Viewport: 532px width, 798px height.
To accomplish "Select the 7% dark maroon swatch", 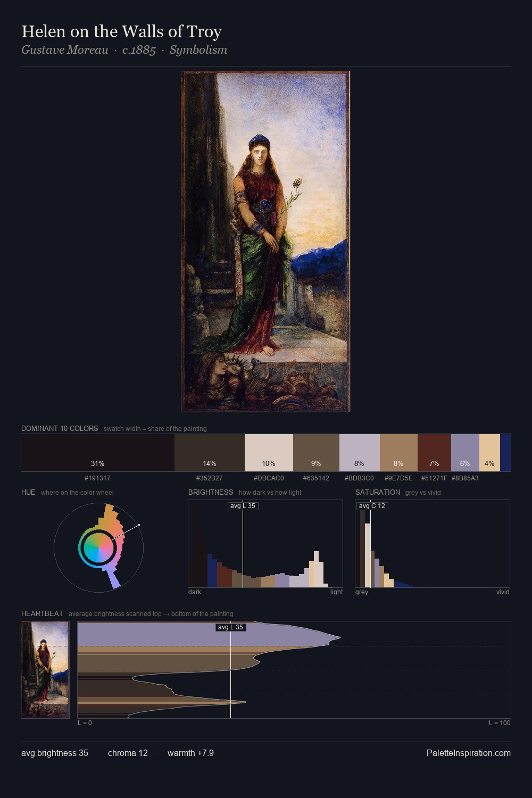I will 434,453.
